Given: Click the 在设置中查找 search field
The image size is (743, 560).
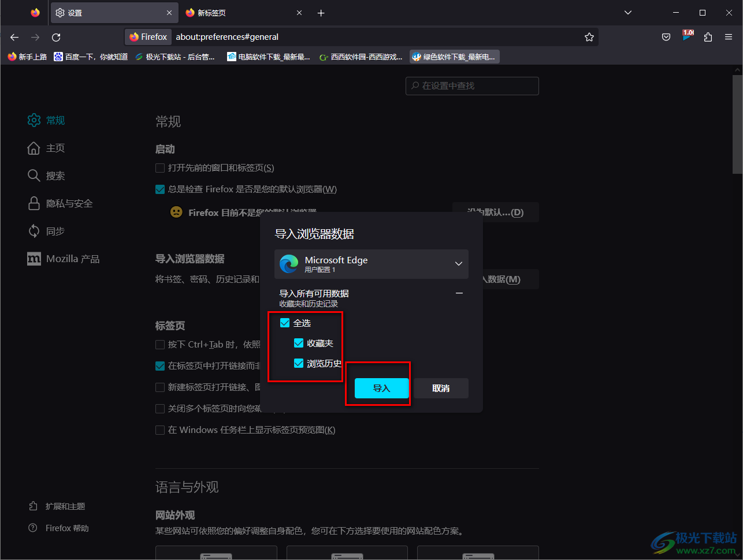Looking at the screenshot, I should [x=472, y=85].
